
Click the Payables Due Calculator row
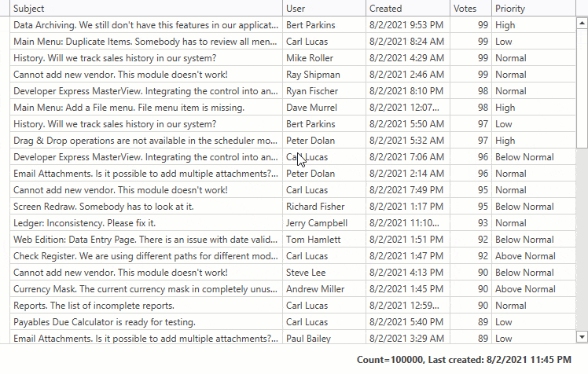coord(145,322)
